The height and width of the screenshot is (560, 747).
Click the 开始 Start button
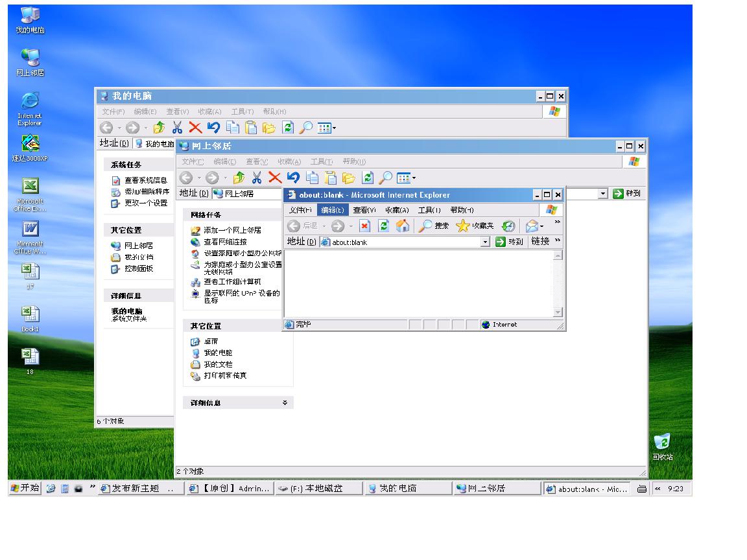tap(25, 488)
